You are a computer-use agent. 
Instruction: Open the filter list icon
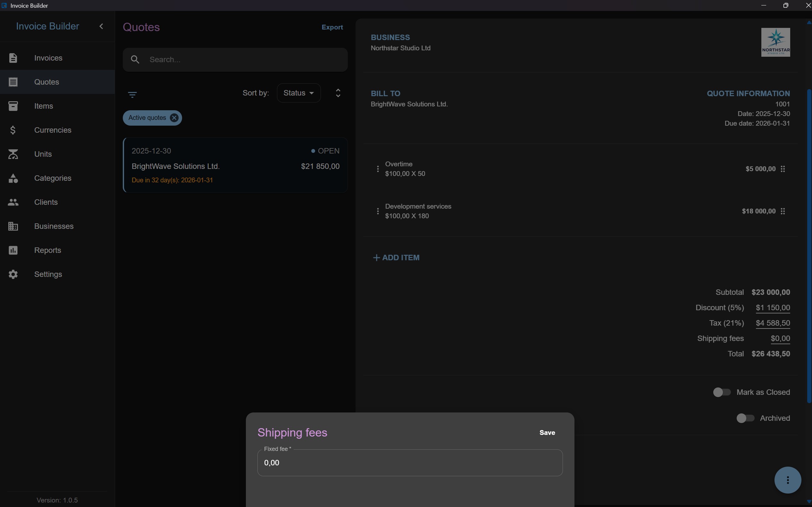(x=132, y=95)
